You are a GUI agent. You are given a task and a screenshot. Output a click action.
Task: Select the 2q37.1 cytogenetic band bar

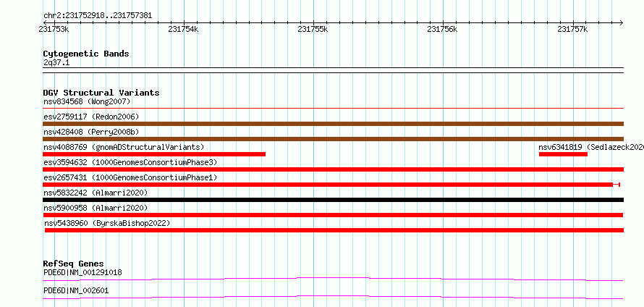333,70
